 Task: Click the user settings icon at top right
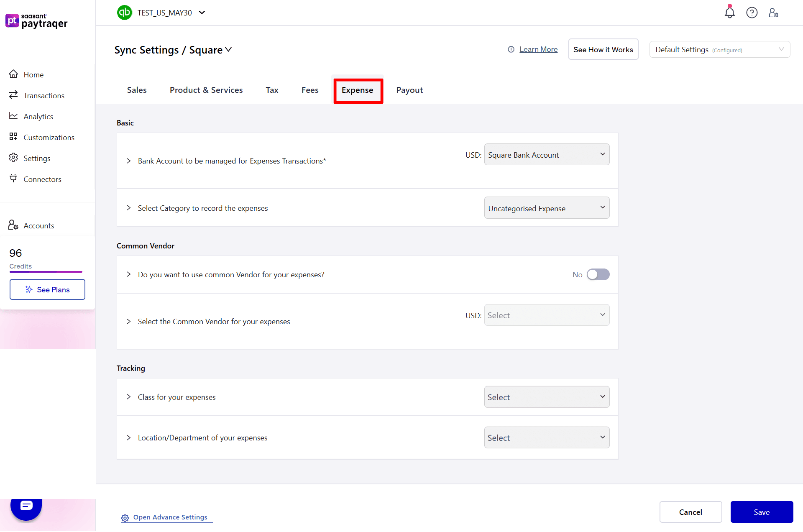[x=773, y=13]
